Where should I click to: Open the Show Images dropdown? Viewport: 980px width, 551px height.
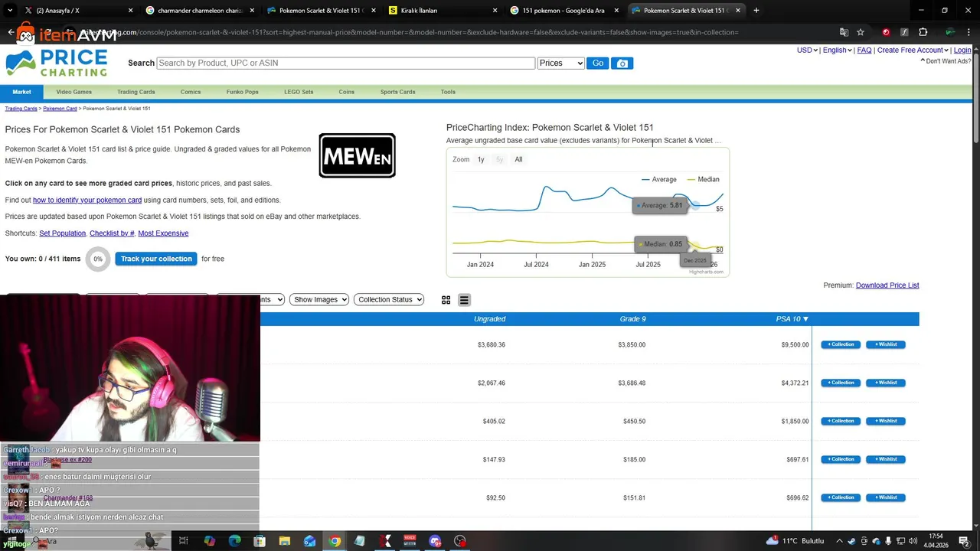[x=320, y=300]
